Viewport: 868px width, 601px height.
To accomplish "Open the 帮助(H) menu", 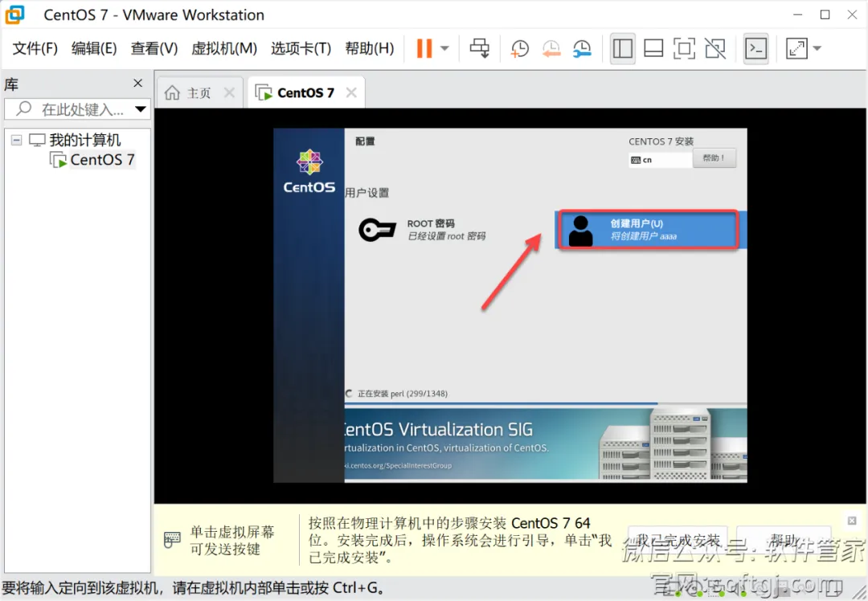I will 369,49.
